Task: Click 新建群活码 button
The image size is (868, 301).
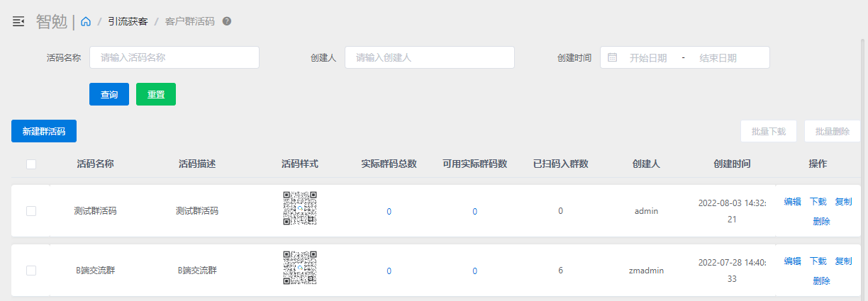Action: point(44,132)
